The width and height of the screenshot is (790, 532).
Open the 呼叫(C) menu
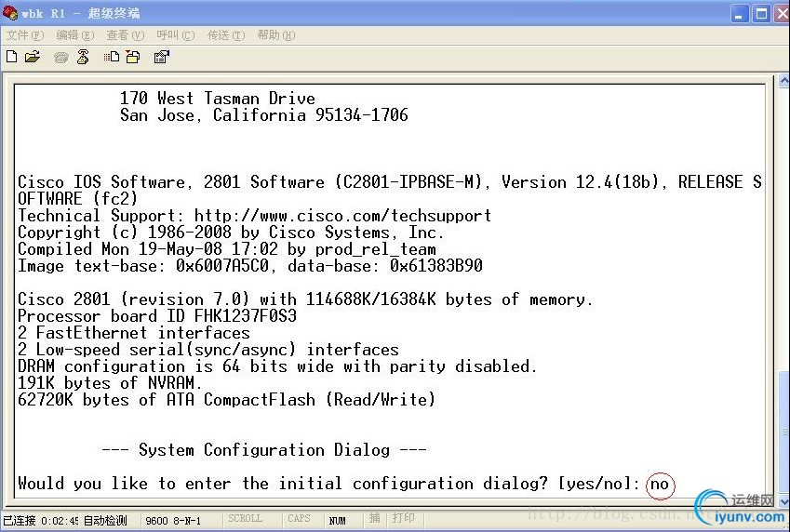pos(175,35)
